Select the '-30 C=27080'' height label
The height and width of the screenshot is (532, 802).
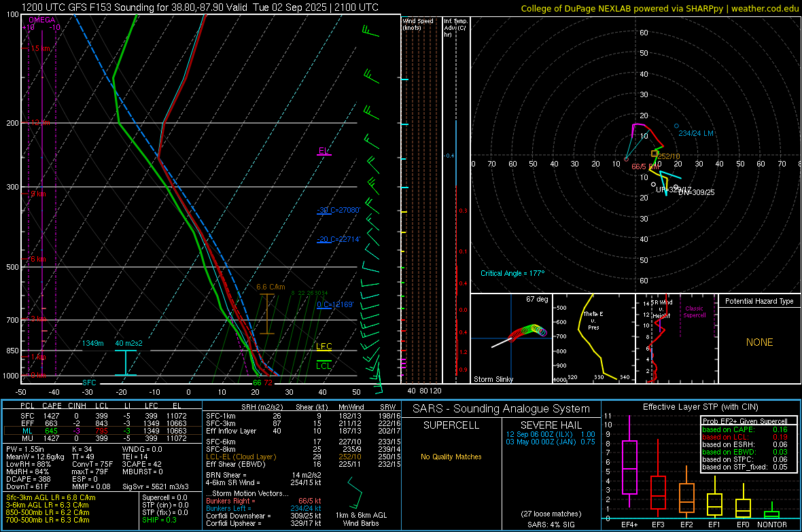click(x=338, y=210)
